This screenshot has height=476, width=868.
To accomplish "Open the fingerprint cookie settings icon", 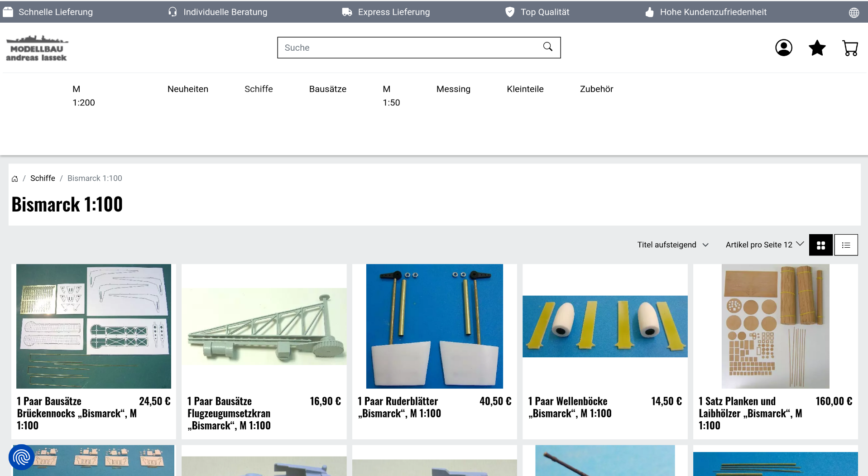I will pyautogui.click(x=21, y=457).
